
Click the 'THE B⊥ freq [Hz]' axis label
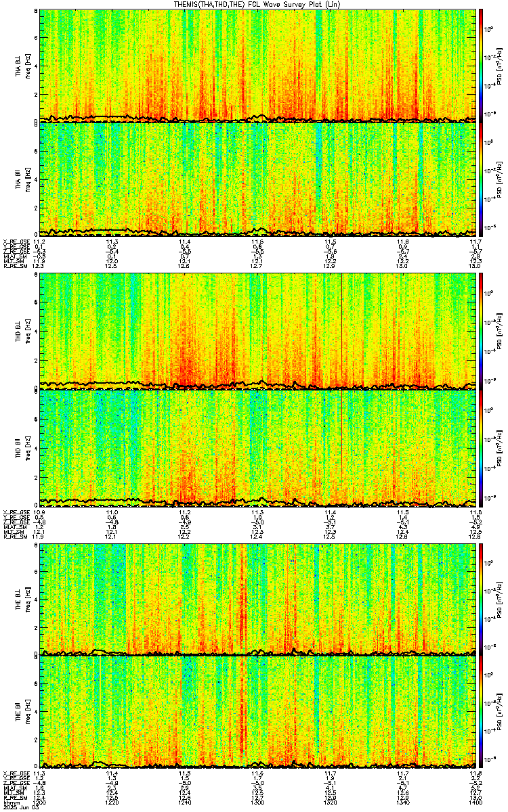tap(22, 599)
